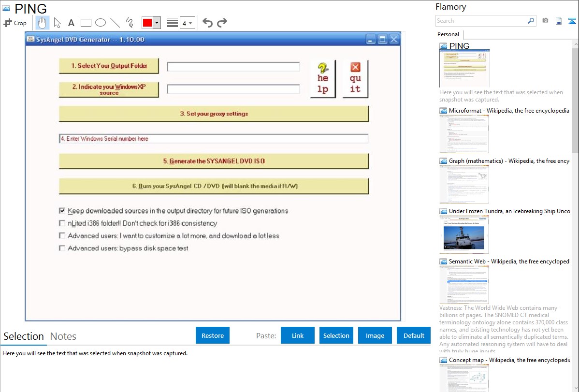579x392 pixels.
Task: Activate the hand pan tool
Action: [42, 23]
